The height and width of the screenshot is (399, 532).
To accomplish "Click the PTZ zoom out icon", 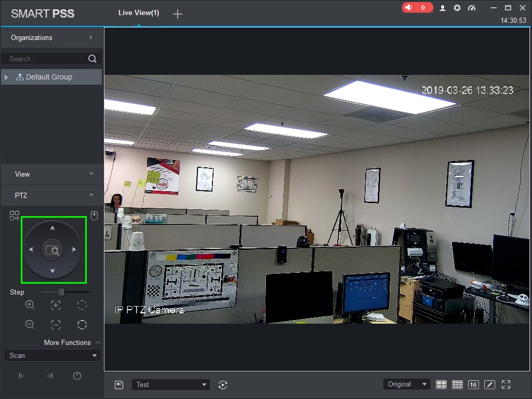I will pos(30,325).
